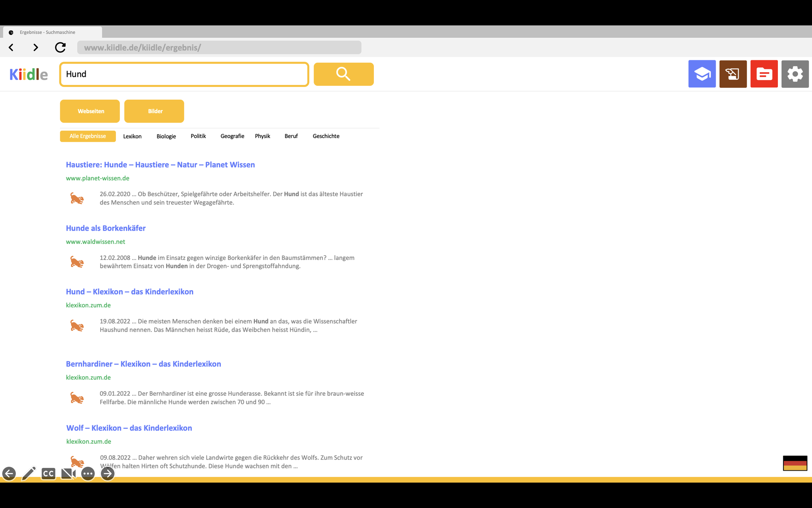Open the www.waldwissen.net URL

[x=96, y=242]
